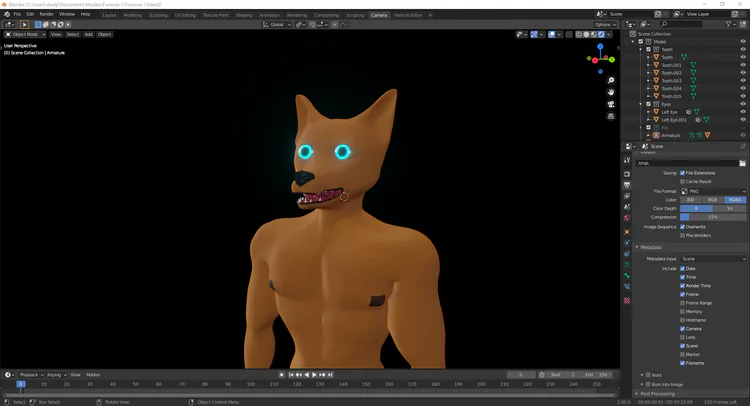Open the Bone Constraints properties tab icon
The height and width of the screenshot is (406, 750).
627,287
